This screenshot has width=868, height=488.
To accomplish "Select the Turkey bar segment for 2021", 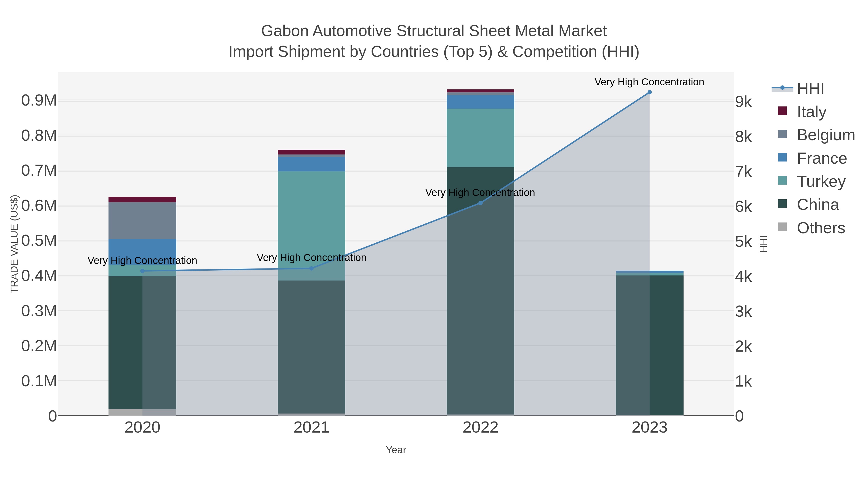I will point(311,226).
